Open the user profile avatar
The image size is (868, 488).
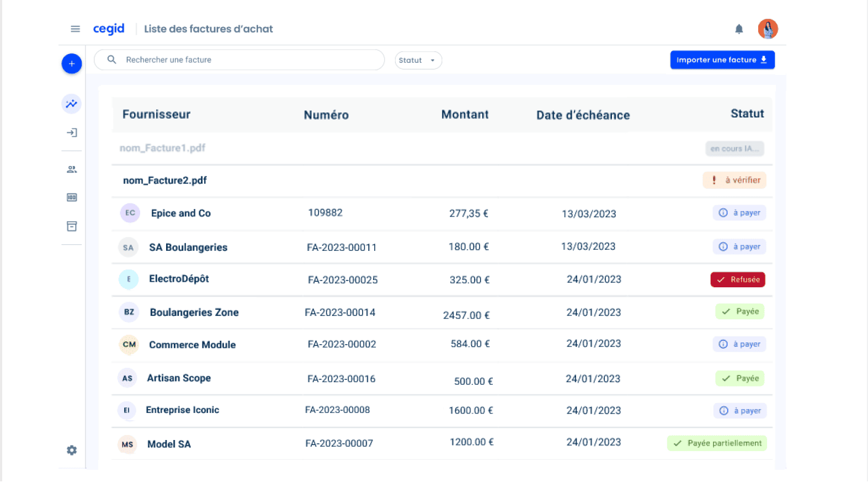[768, 29]
